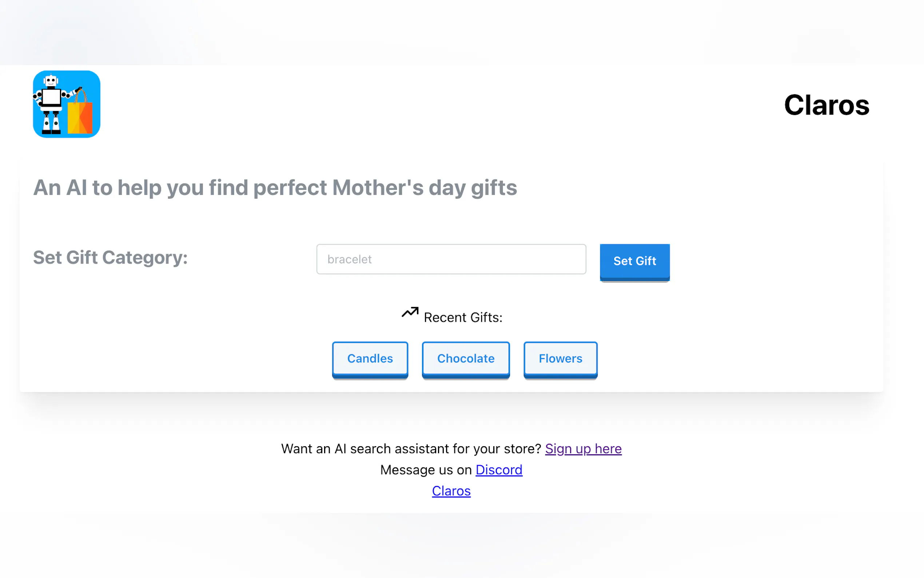This screenshot has height=578, width=924.
Task: Open the Claros footer link
Action: click(x=451, y=490)
